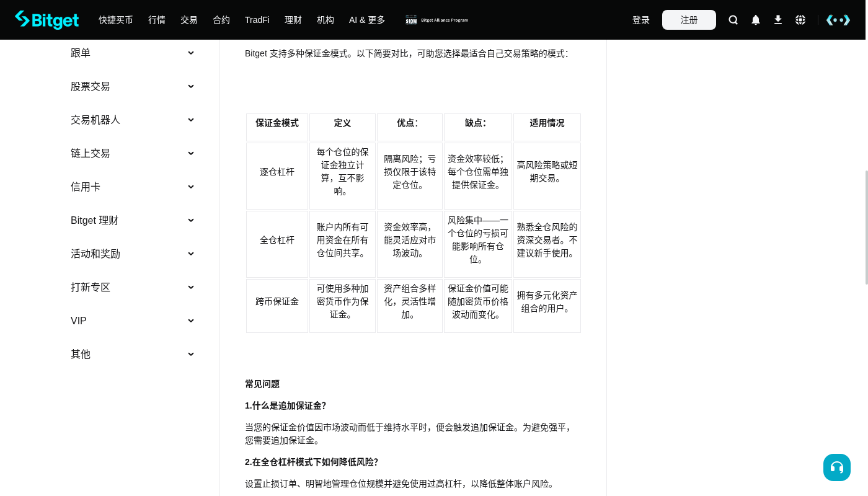Expand the 股票交易 sidebar section
Viewport: 868px width, 496px height.
(x=133, y=87)
